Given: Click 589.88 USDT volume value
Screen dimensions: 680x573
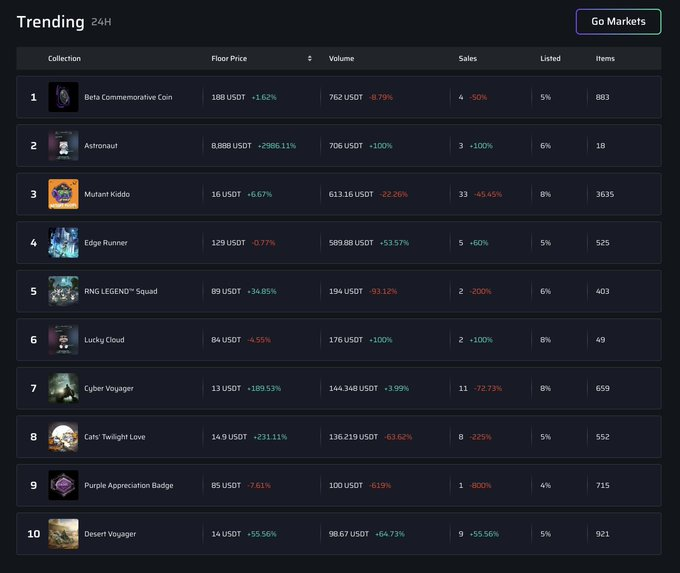Looking at the screenshot, I should click(351, 243).
